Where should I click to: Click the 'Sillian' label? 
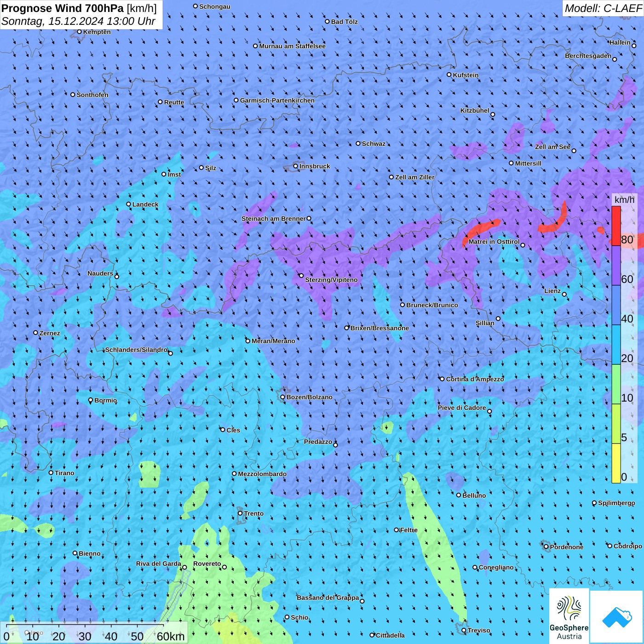pos(485,323)
